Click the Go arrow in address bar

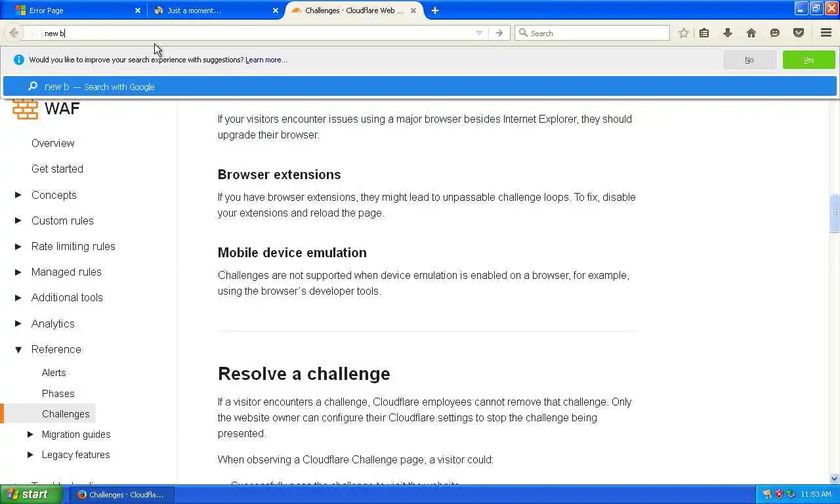tap(499, 33)
